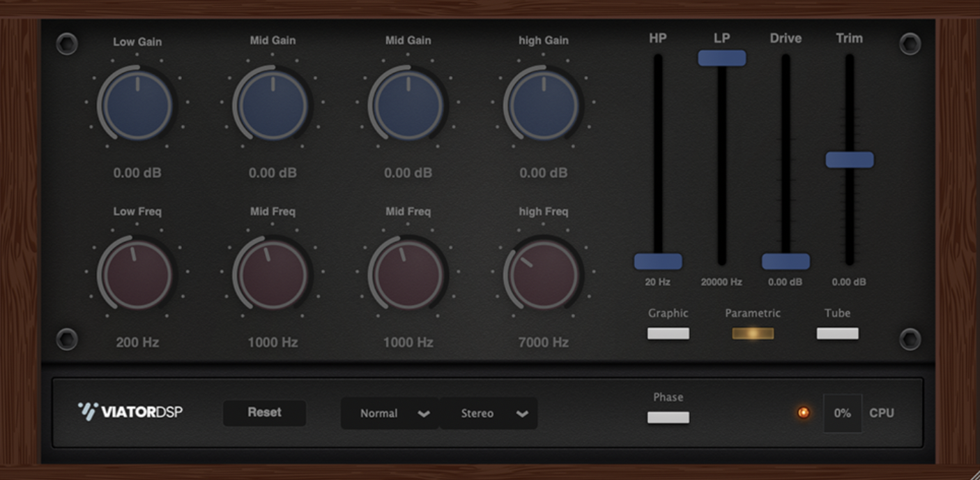Viewport: 980px width, 480px height.
Task: Click the ViatorDSP logo
Action: [x=130, y=412]
